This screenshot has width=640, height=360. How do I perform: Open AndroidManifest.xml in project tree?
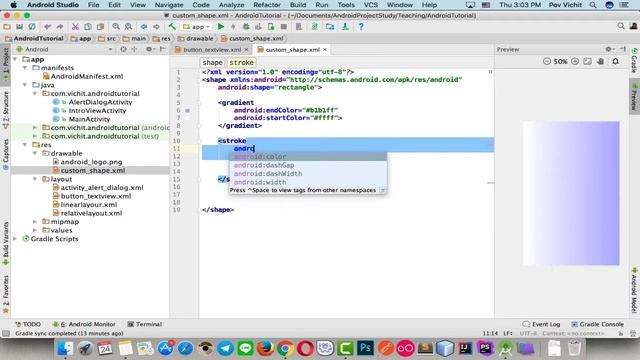pos(87,76)
